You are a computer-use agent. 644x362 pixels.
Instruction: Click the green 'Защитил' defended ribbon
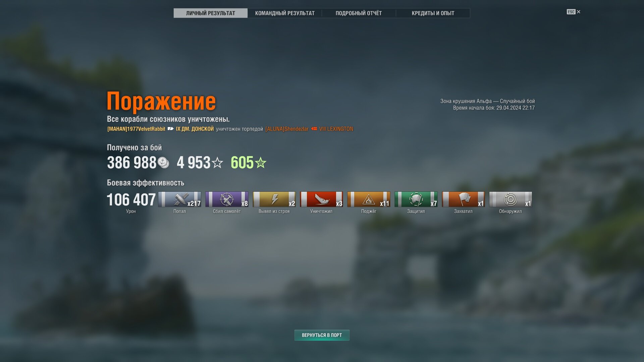coord(416,199)
